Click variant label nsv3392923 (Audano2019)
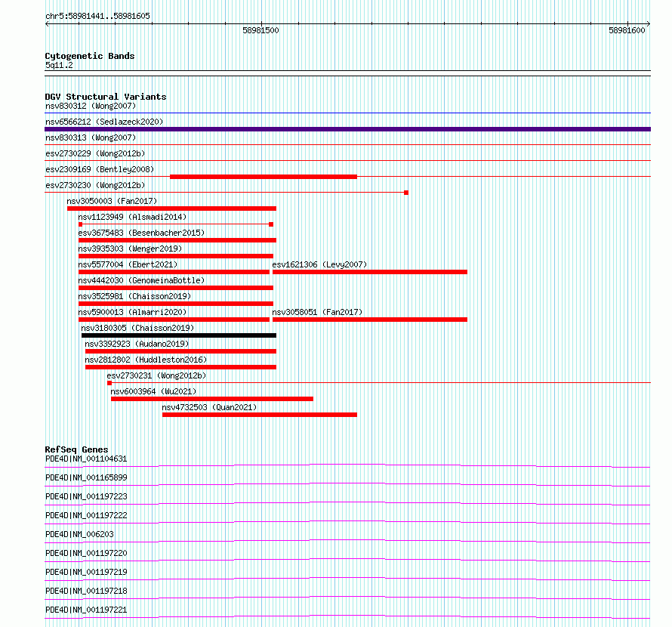The height and width of the screenshot is (627, 672). (x=136, y=344)
